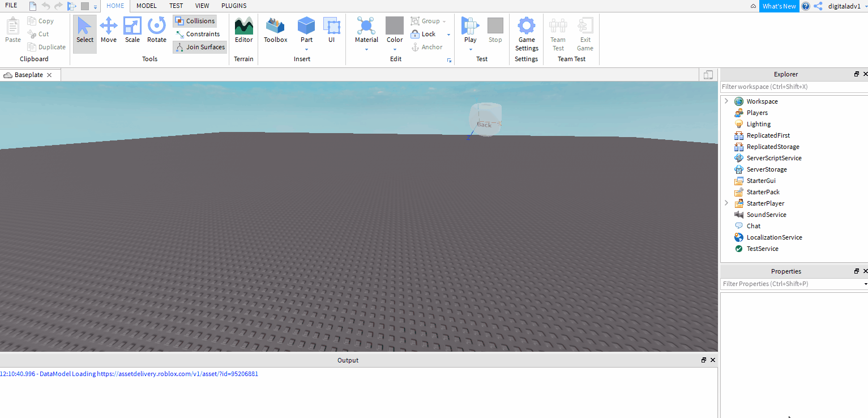868x418 pixels.
Task: Expand the Workspace tree node
Action: point(726,101)
